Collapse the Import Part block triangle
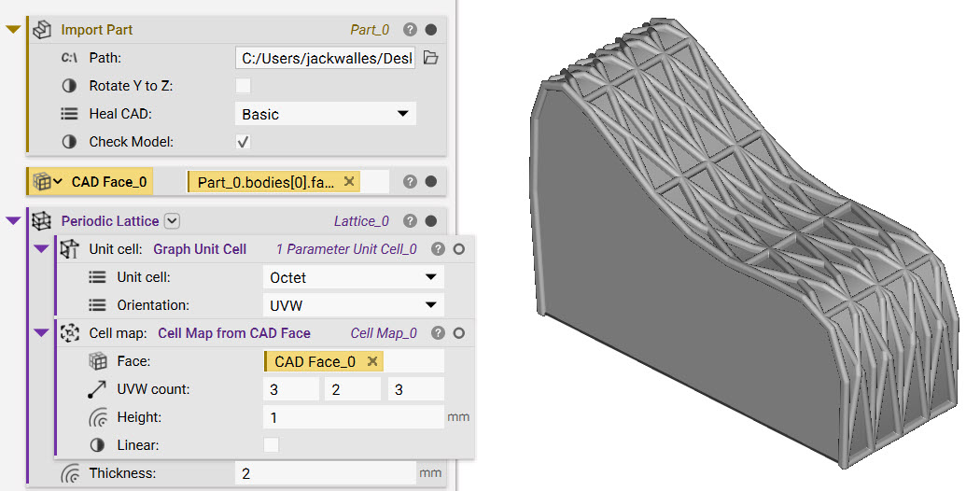Image resolution: width=980 pixels, height=491 pixels. coord(13,29)
